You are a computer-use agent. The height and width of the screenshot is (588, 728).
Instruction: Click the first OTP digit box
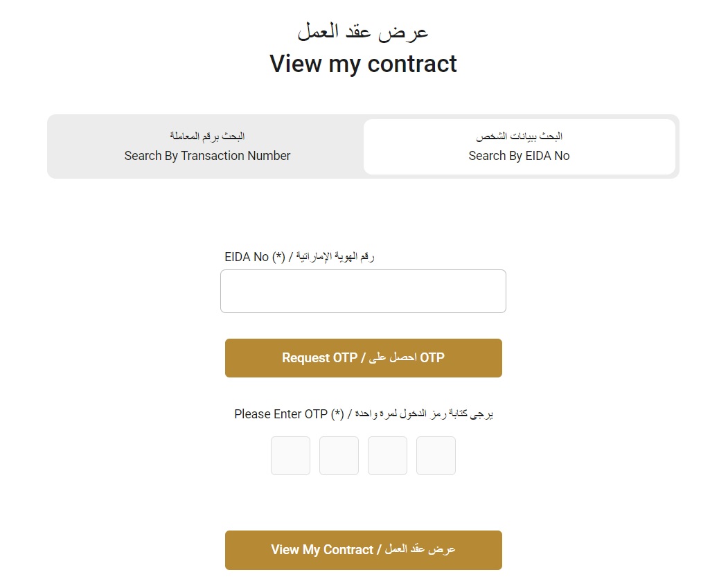click(290, 455)
